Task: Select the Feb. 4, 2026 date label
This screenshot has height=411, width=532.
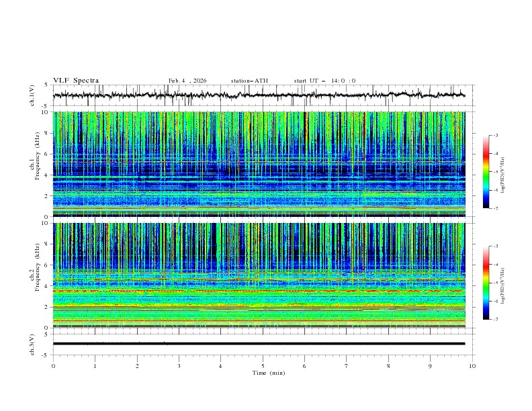Action: coord(187,81)
